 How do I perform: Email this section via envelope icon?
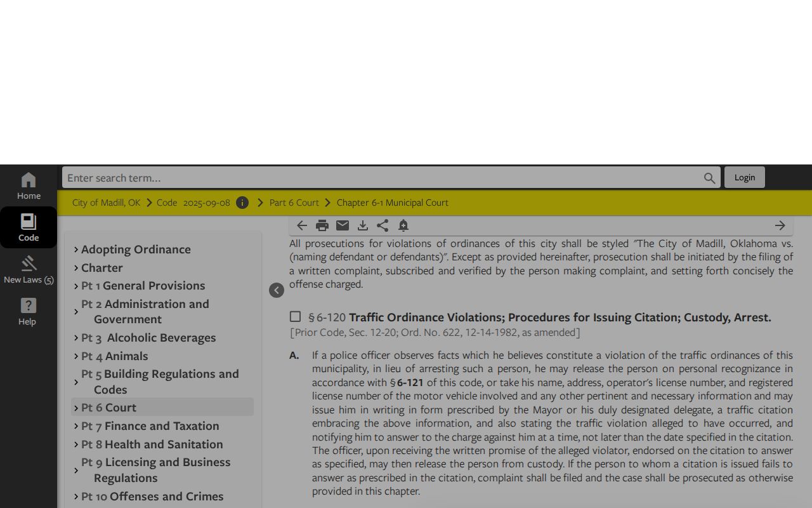click(x=343, y=225)
